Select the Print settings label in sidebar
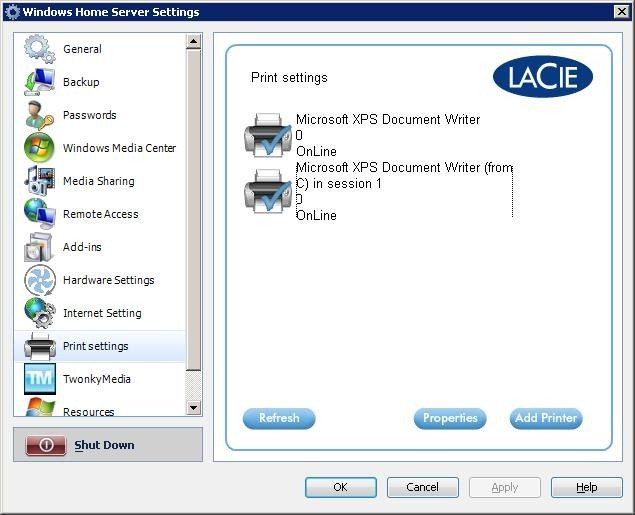This screenshot has height=515, width=635. pos(96,346)
